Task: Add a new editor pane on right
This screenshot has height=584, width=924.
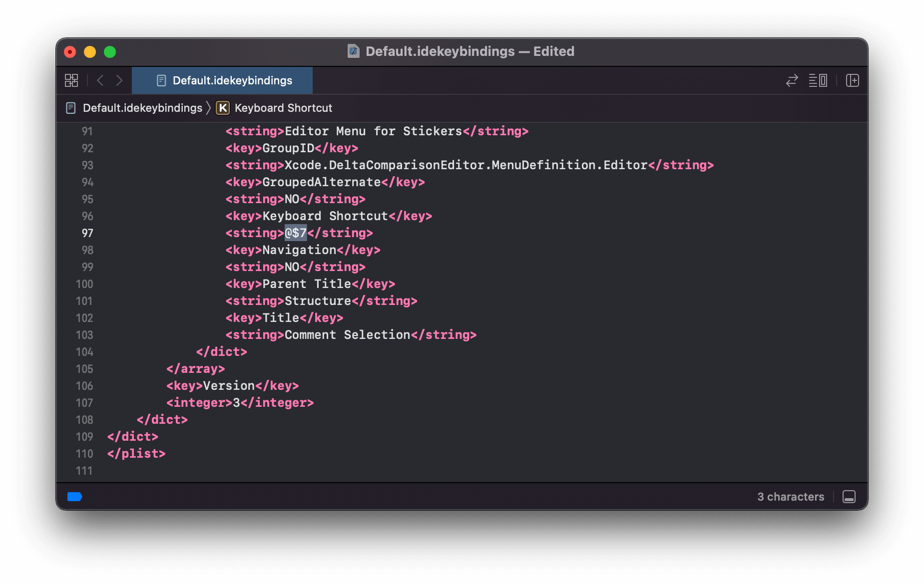Action: coord(852,80)
